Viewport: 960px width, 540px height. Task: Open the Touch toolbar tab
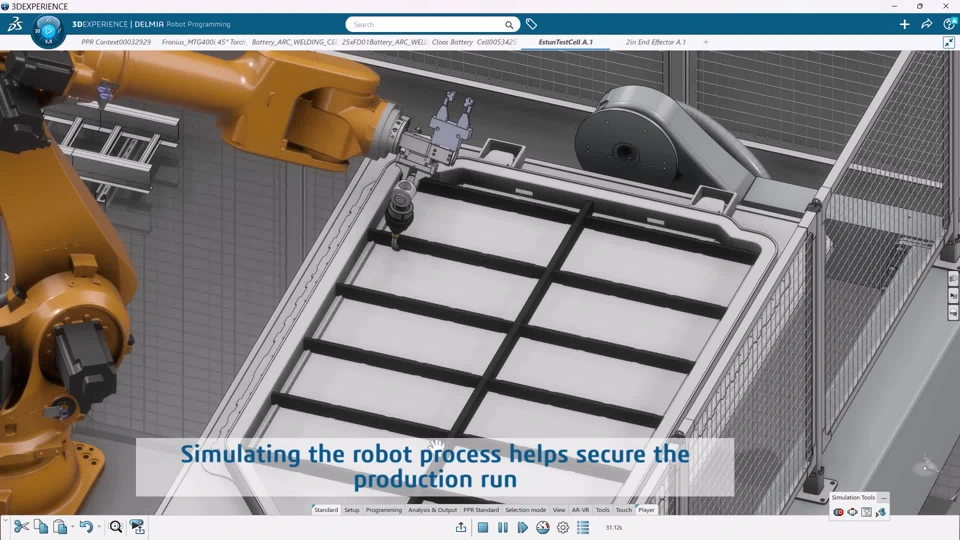(623, 510)
